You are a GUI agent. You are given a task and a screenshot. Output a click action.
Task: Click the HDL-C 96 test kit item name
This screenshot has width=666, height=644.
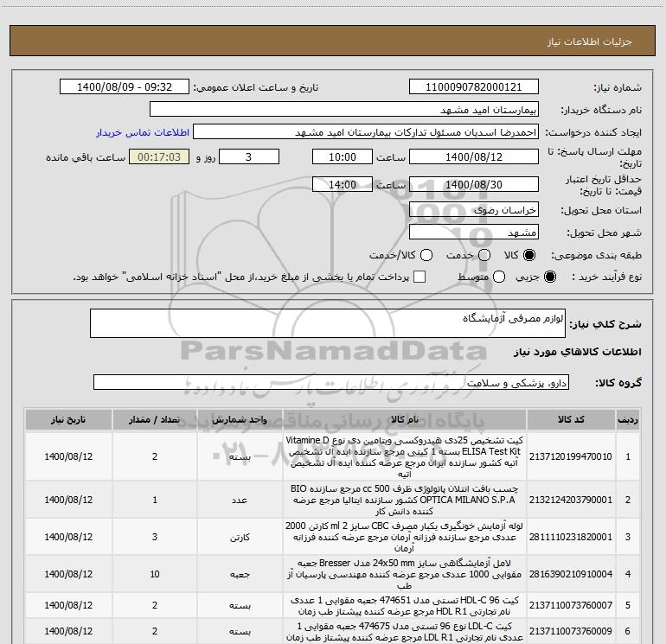tap(405, 606)
